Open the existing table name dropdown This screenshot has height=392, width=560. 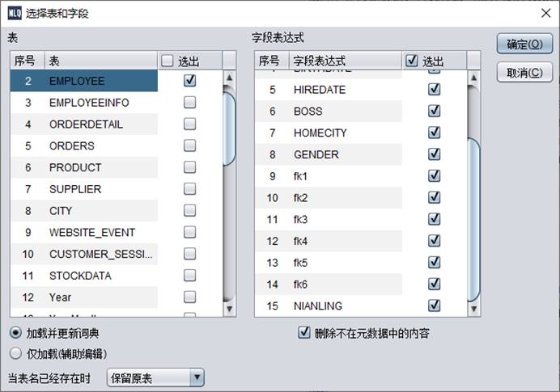[x=197, y=377]
